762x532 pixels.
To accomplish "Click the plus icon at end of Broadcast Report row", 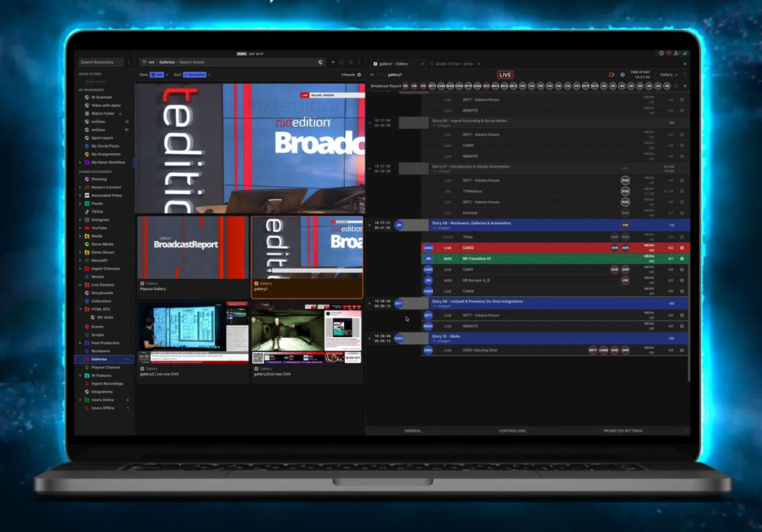I will click(x=685, y=86).
